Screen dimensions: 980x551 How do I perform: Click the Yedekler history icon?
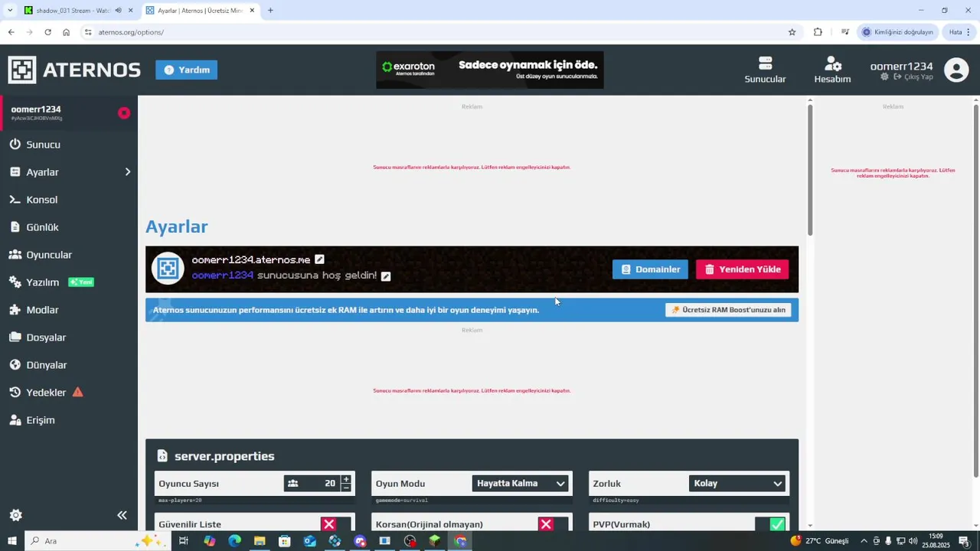(x=15, y=393)
